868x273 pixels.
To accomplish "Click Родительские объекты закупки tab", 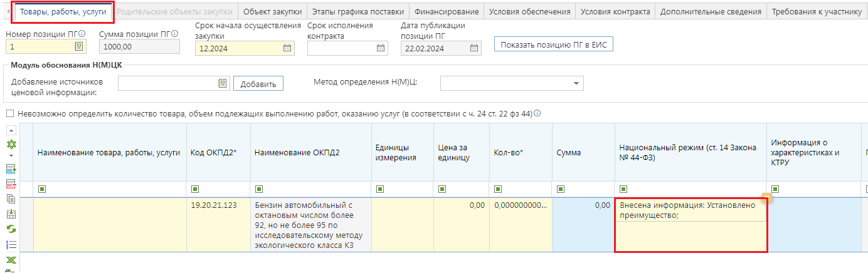I will pyautogui.click(x=174, y=12).
